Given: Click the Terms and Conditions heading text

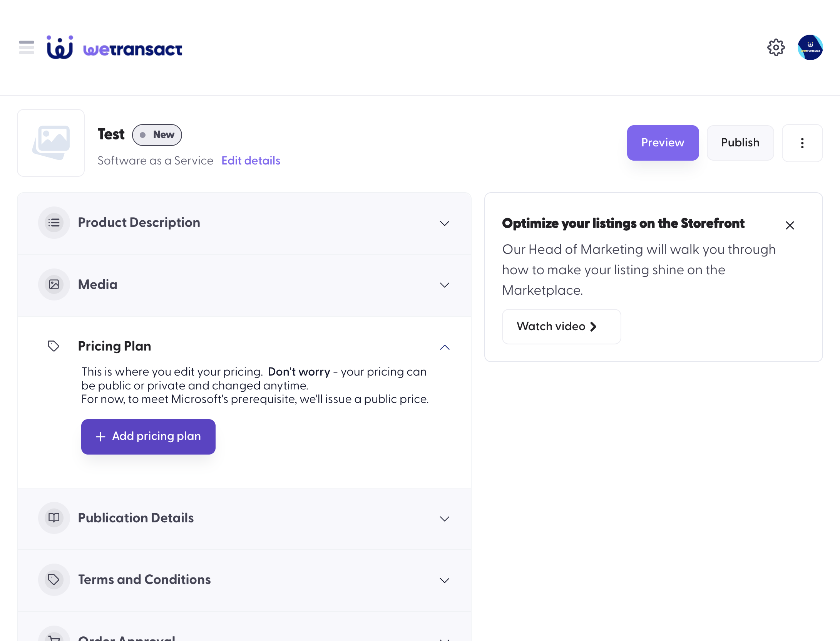Looking at the screenshot, I should [144, 579].
